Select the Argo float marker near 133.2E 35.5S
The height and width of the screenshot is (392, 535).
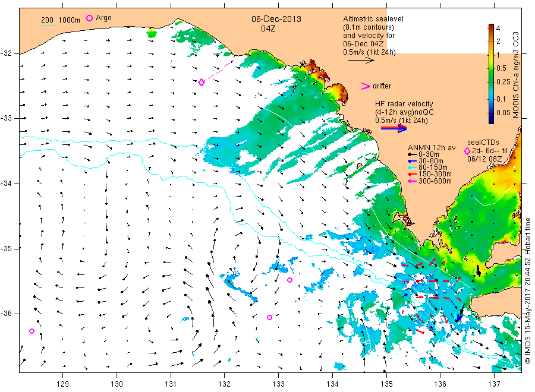tap(289, 280)
